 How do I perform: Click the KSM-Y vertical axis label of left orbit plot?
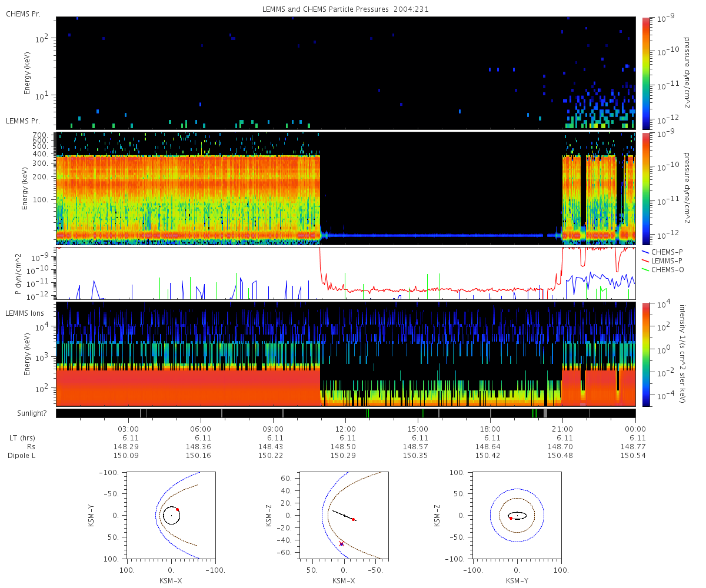(90, 515)
